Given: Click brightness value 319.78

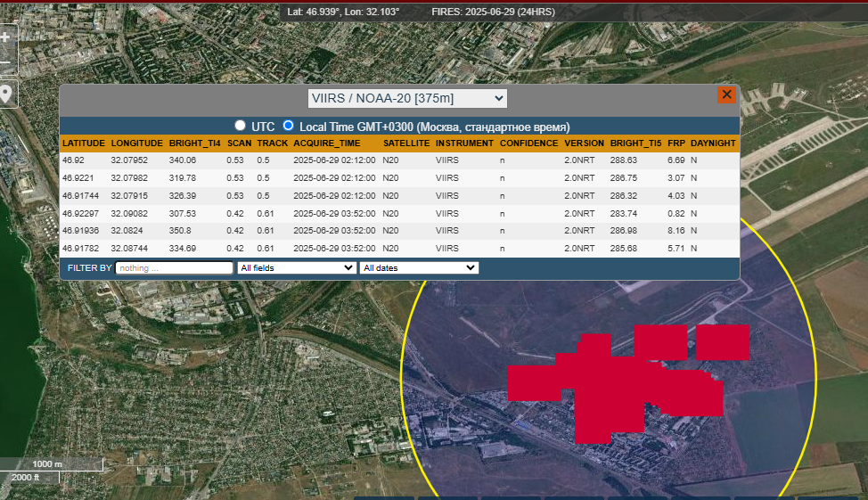Looking at the screenshot, I should click(x=183, y=177).
